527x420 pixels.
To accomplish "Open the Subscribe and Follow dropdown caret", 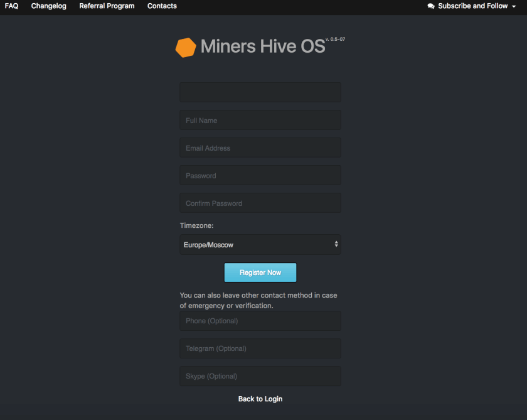I will (x=514, y=6).
